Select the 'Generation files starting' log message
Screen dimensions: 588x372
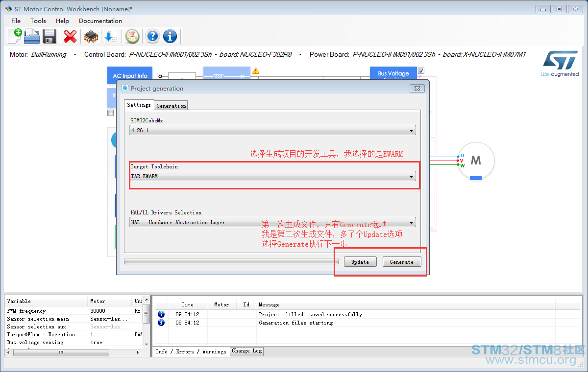[x=295, y=323]
